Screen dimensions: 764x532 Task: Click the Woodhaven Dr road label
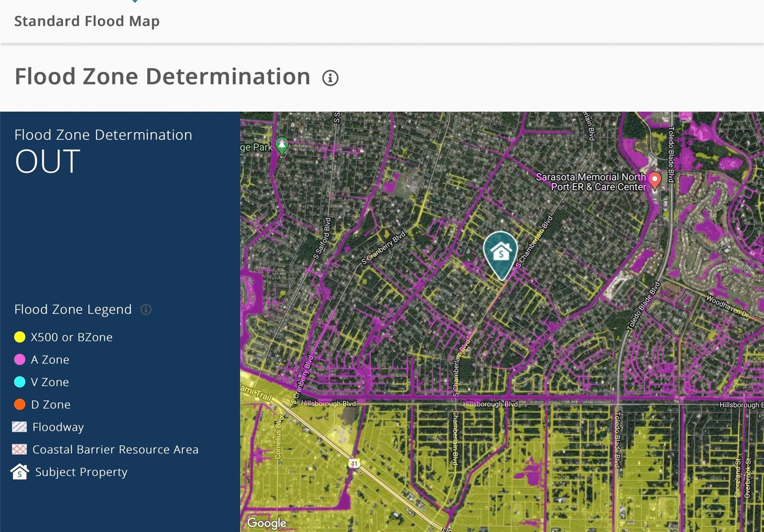[x=727, y=307]
